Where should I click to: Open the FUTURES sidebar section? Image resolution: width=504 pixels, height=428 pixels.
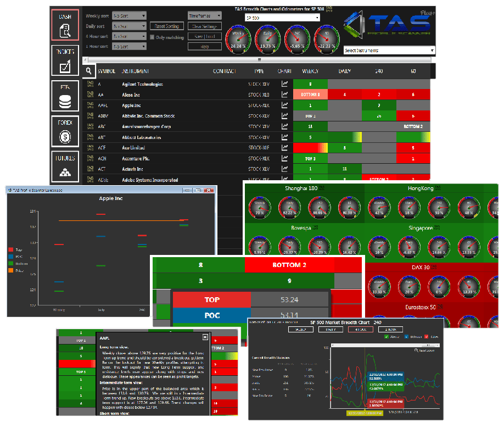[x=65, y=166]
